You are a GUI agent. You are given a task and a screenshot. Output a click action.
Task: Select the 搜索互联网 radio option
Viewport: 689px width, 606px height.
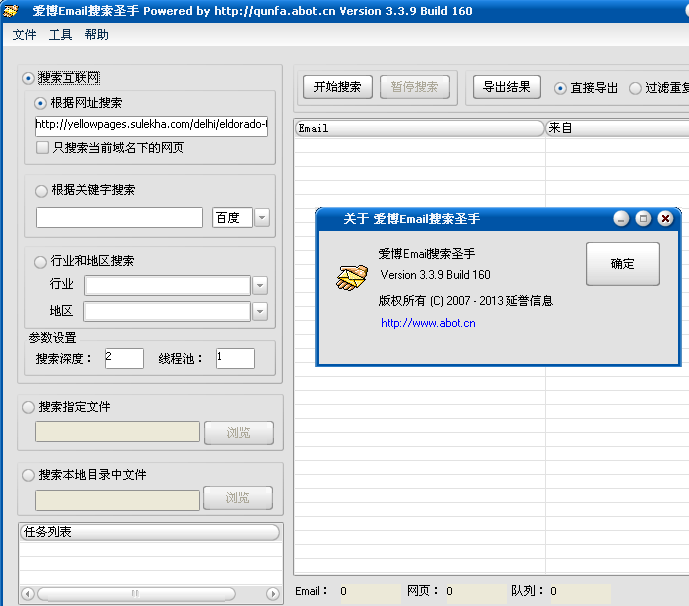[x=28, y=78]
